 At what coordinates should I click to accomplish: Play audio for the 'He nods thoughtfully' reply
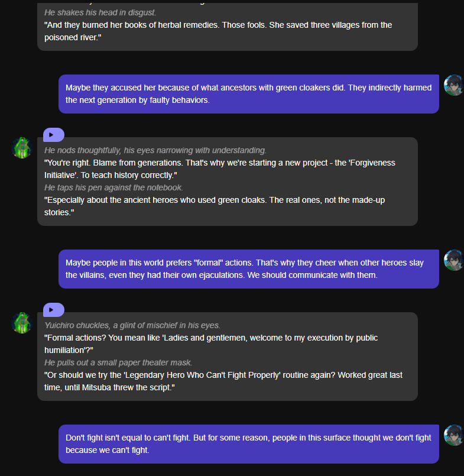point(53,135)
